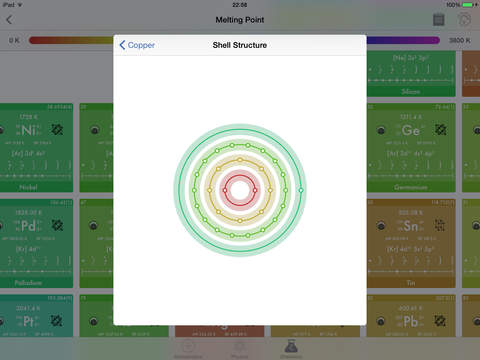
Task: Open the Nickel element tile
Action: pyautogui.click(x=36, y=148)
